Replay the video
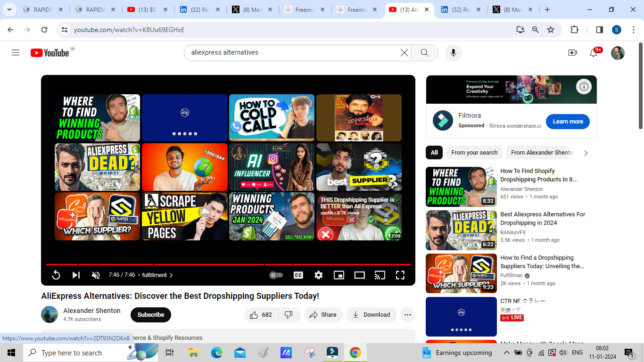This screenshot has height=362, width=644. point(56,275)
